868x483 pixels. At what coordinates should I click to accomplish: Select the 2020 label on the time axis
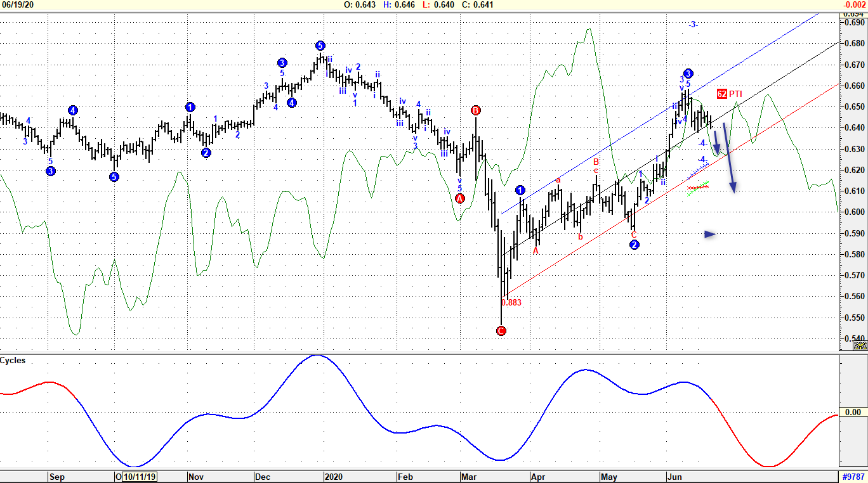pyautogui.click(x=333, y=477)
